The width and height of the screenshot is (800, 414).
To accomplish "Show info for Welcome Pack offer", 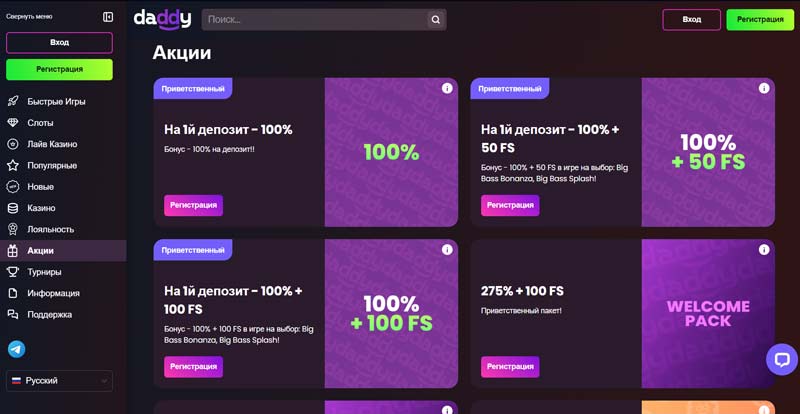I will tap(764, 250).
